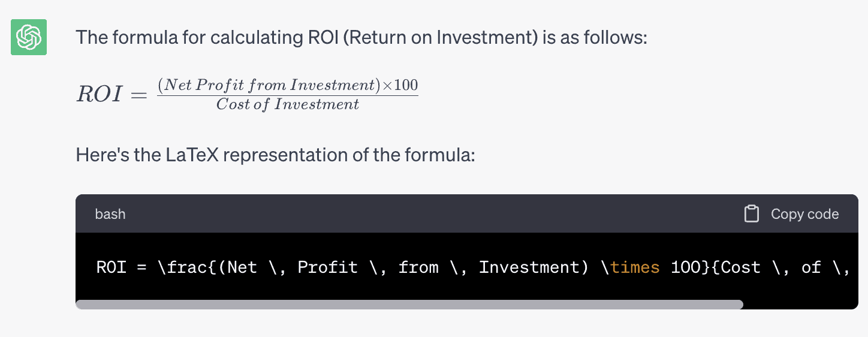Click the word from in the code
This screenshot has height=337, width=868.
pyautogui.click(x=418, y=267)
